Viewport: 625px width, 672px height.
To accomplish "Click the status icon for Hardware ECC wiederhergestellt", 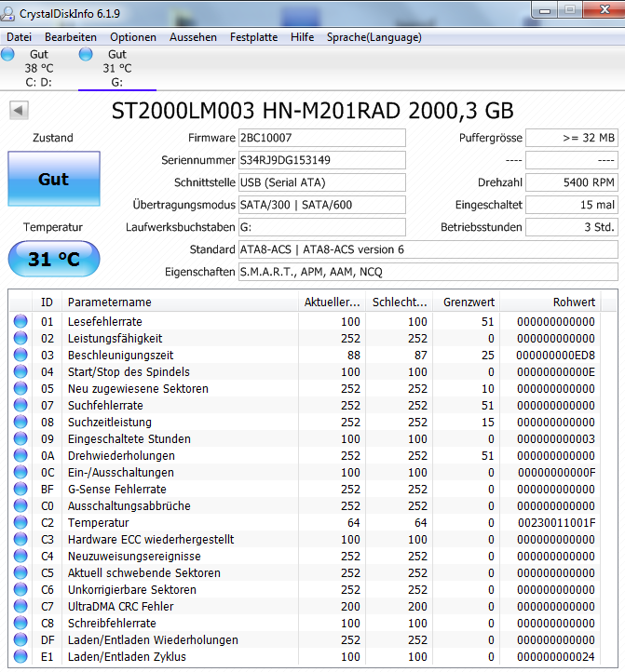I will 20,539.
